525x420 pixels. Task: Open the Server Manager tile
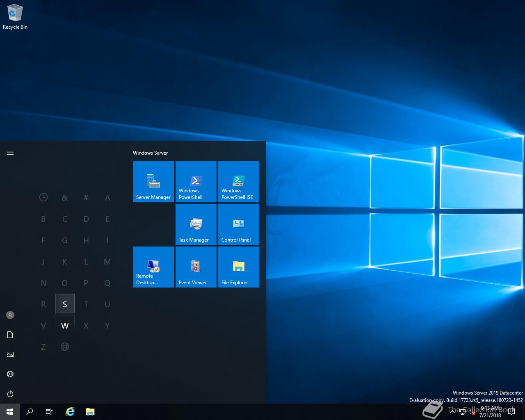click(153, 182)
